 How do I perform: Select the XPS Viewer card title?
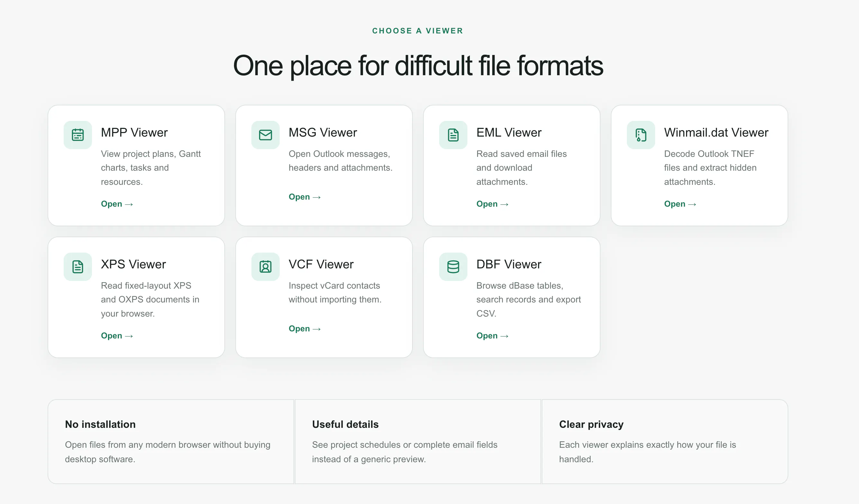[133, 264]
